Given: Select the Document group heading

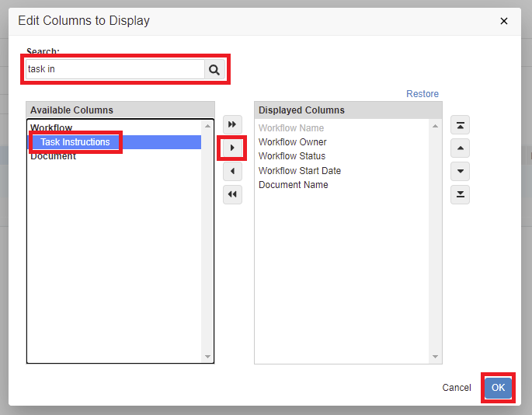Looking at the screenshot, I should tap(53, 156).
